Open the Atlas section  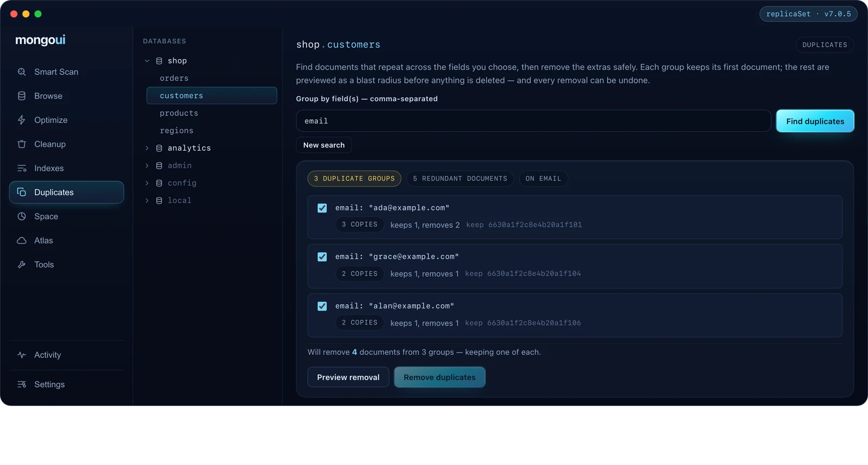point(66,241)
